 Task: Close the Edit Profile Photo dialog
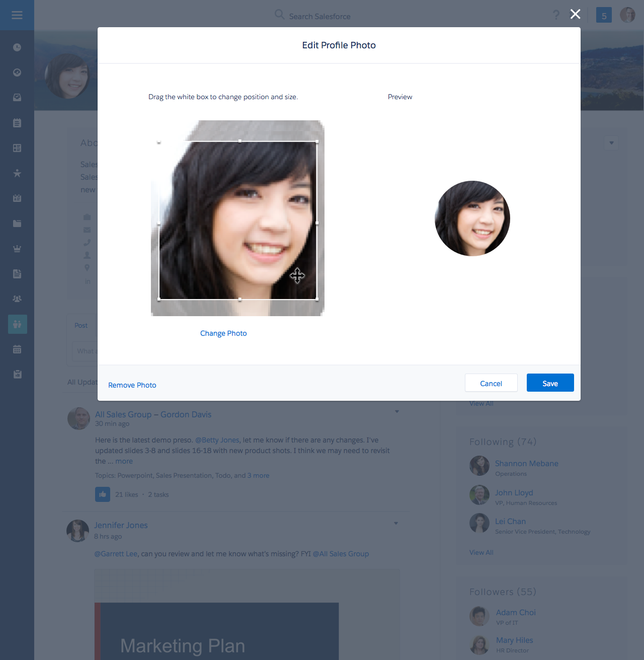click(575, 14)
